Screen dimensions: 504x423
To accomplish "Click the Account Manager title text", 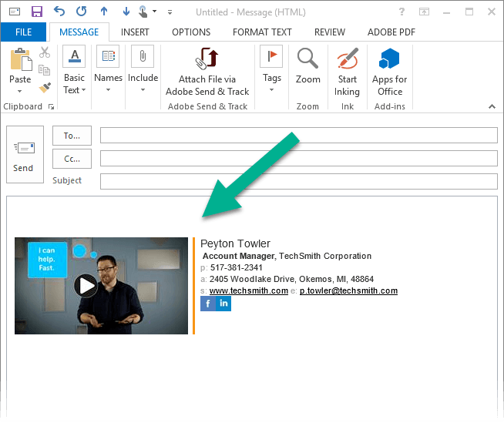I will (x=238, y=256).
